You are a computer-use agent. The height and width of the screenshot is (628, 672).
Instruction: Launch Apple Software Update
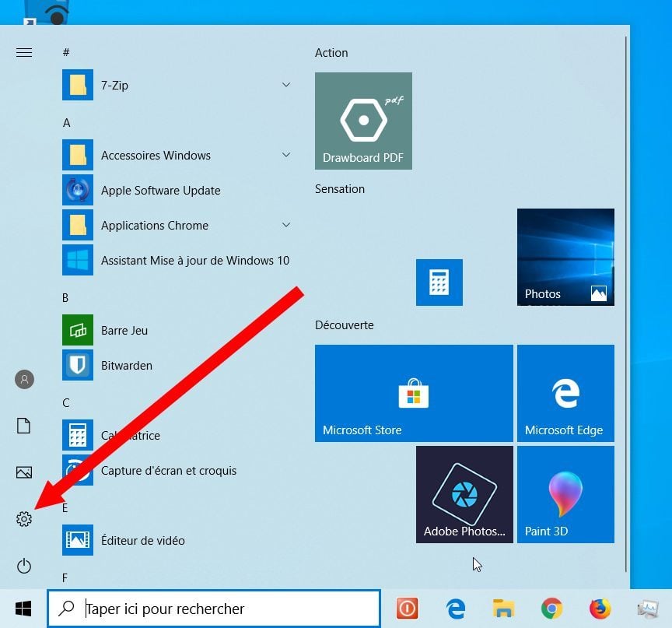[x=177, y=190]
